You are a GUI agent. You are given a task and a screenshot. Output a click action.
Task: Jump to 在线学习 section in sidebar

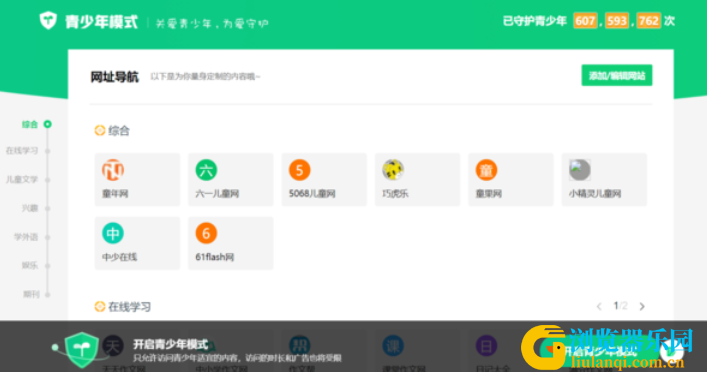coord(22,151)
